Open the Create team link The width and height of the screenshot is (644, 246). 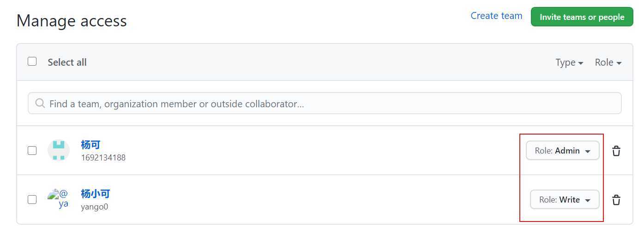click(x=496, y=16)
